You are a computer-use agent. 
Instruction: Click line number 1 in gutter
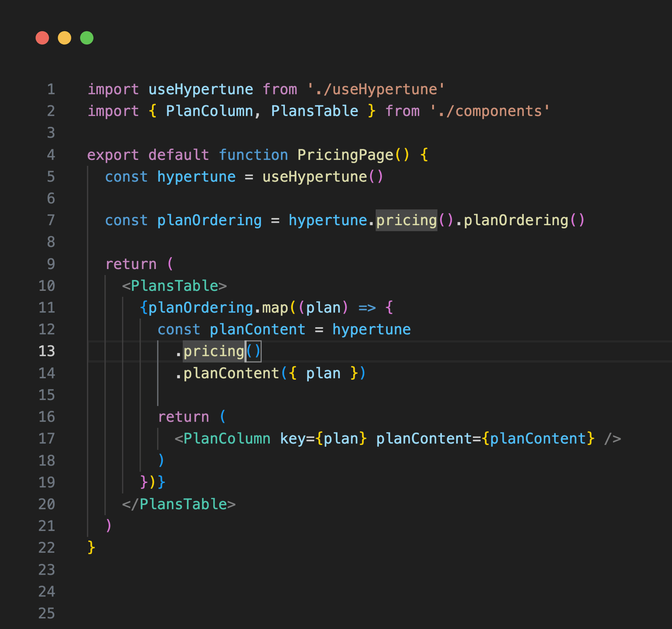point(51,89)
